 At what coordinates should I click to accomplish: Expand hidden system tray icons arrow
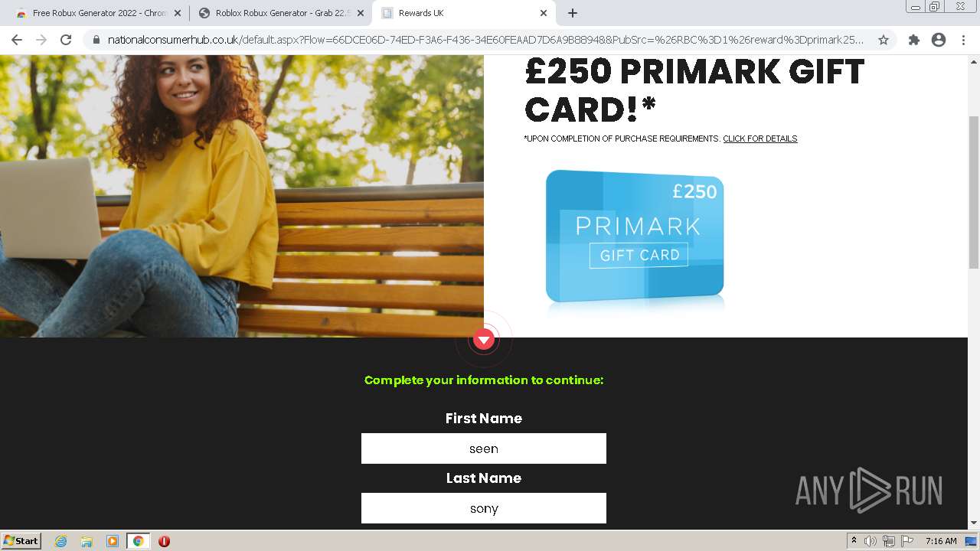pyautogui.click(x=854, y=540)
